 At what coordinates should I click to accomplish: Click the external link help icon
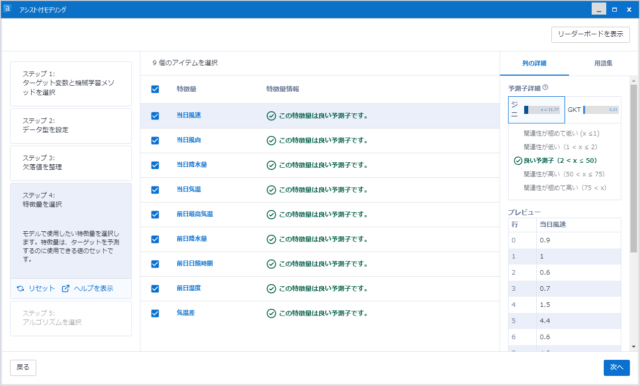click(65, 288)
